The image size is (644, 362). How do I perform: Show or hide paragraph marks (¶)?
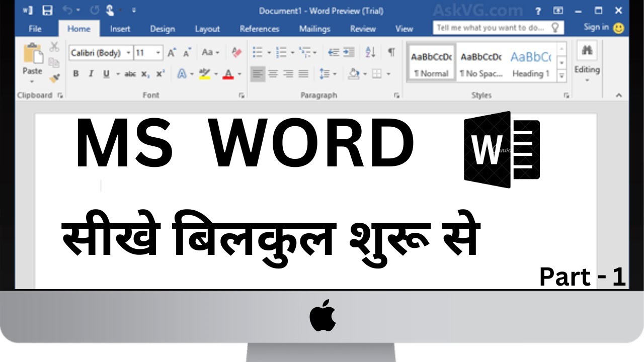(391, 52)
